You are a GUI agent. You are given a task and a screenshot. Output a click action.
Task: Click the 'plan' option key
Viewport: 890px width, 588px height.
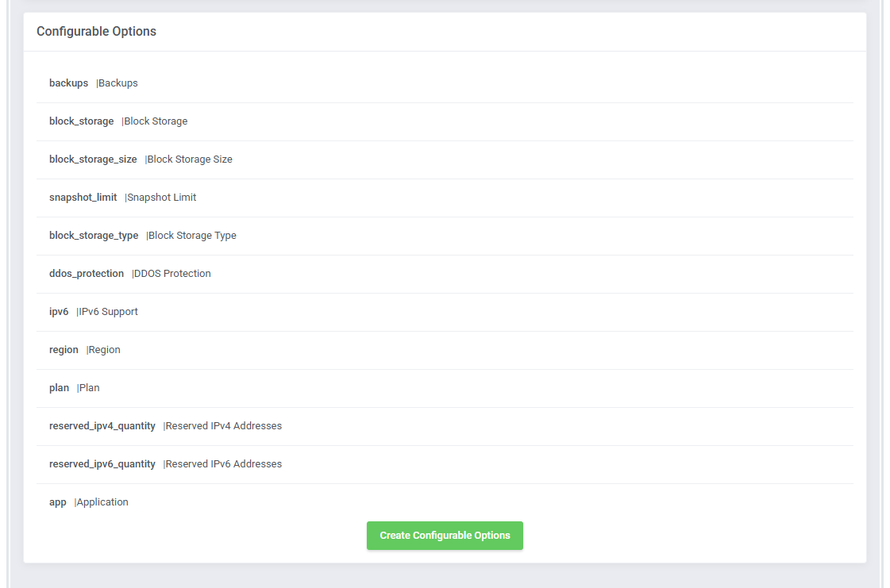click(x=59, y=388)
